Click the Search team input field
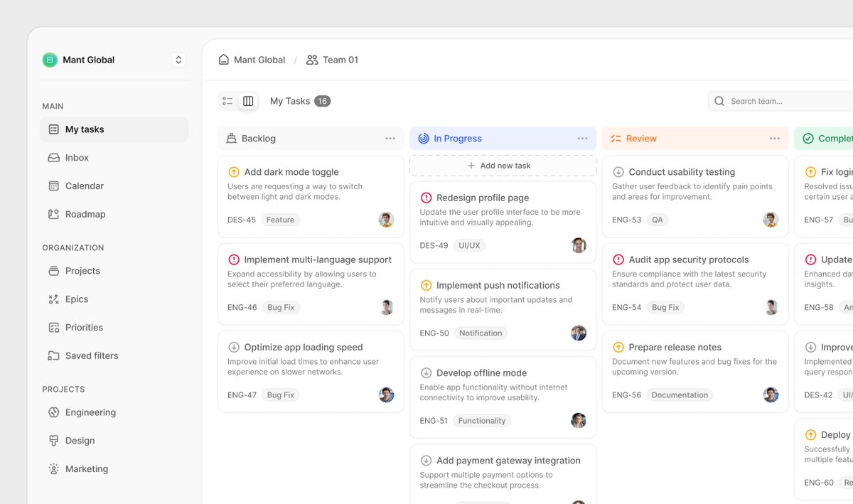Image resolution: width=853 pixels, height=504 pixels. pos(782,101)
